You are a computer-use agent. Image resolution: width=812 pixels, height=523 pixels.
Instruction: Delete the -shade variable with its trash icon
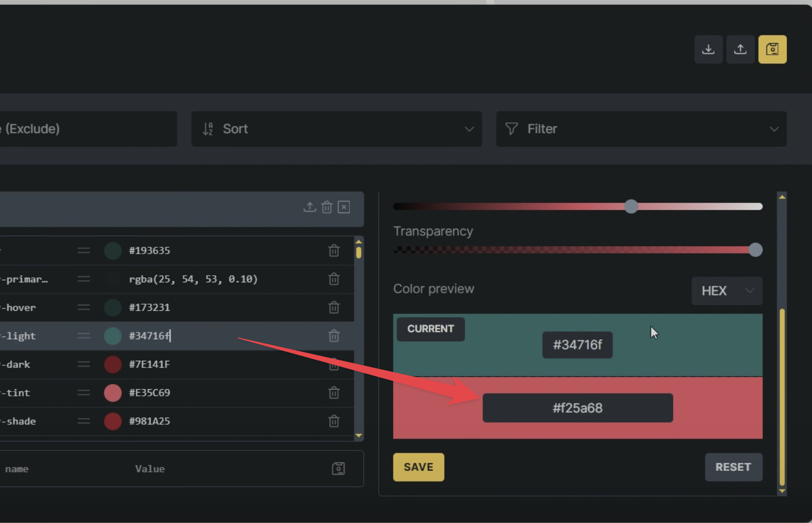click(x=334, y=421)
